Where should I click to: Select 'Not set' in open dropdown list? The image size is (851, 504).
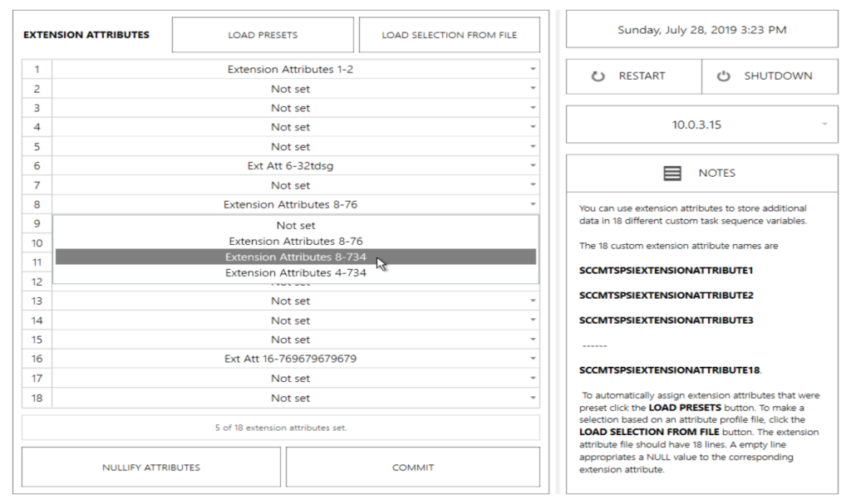pyautogui.click(x=296, y=225)
